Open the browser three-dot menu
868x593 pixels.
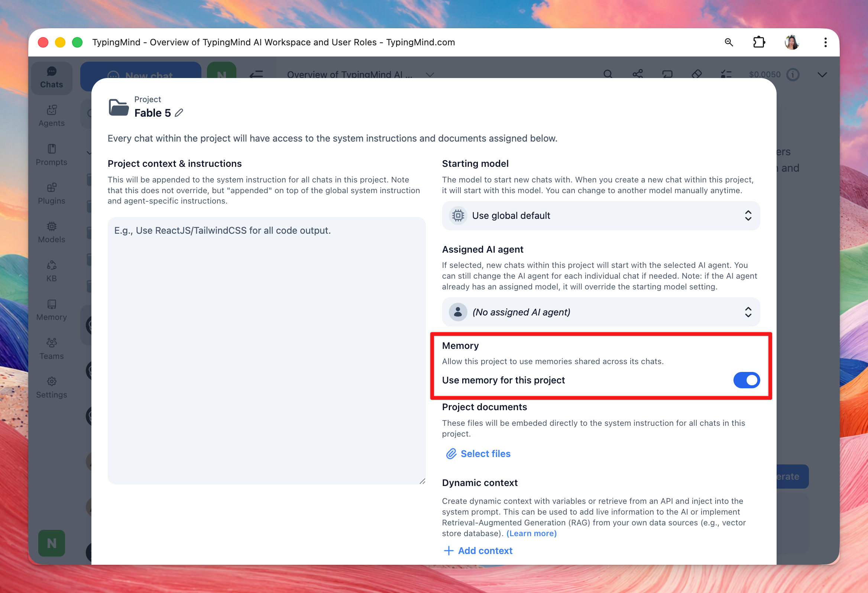tap(825, 42)
